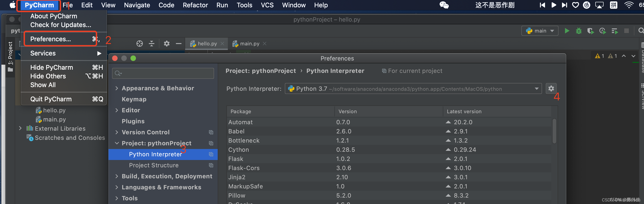The width and height of the screenshot is (644, 204).
Task: Run with coverage shield icon
Action: 590,31
